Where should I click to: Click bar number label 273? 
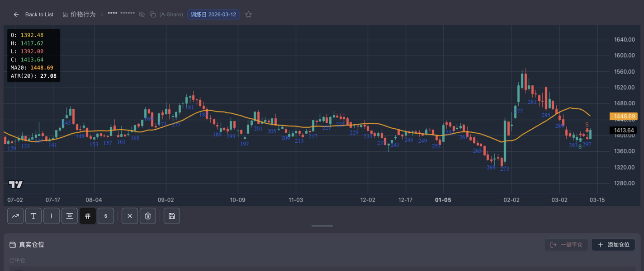click(x=505, y=169)
